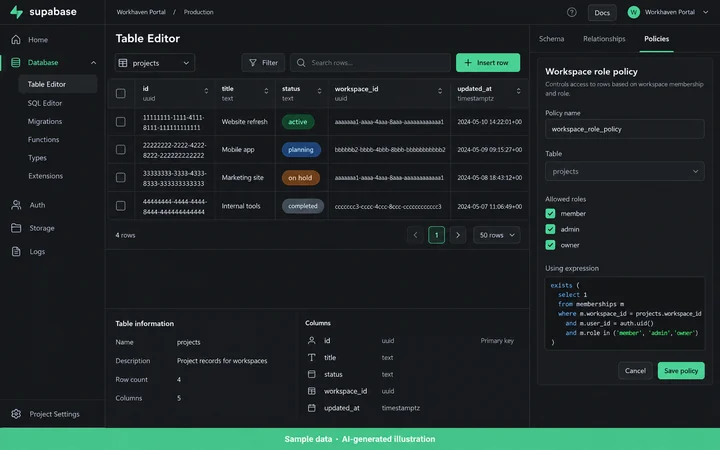This screenshot has width=720, height=450.
Task: Click the title column T icon
Action: point(311,357)
